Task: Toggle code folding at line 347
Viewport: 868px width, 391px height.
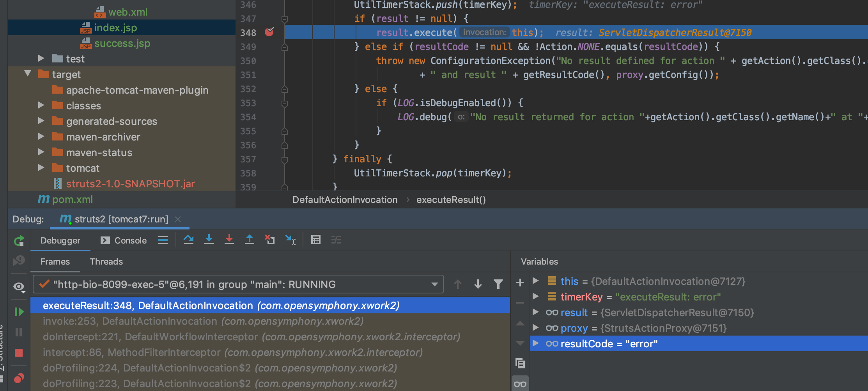Action: point(285,19)
